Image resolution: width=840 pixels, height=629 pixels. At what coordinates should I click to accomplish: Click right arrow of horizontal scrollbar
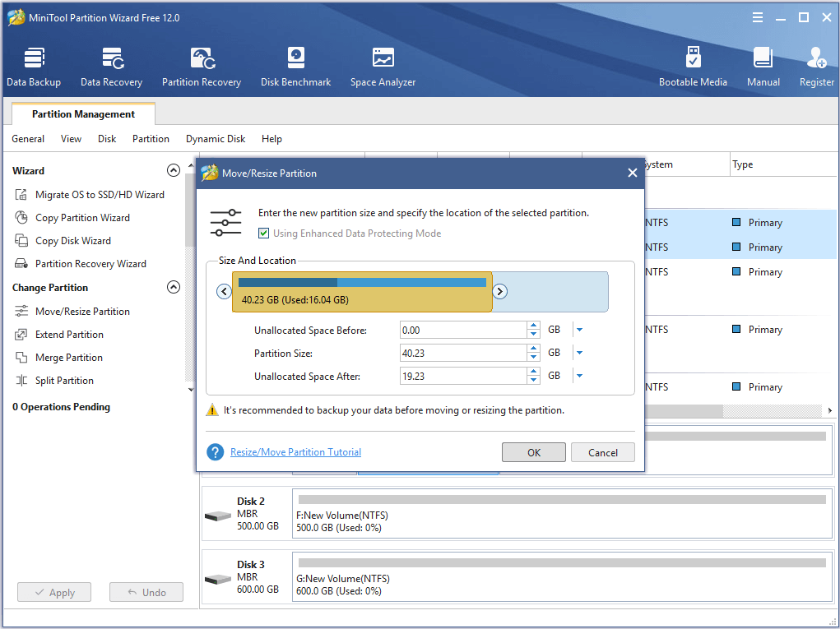[x=830, y=410]
